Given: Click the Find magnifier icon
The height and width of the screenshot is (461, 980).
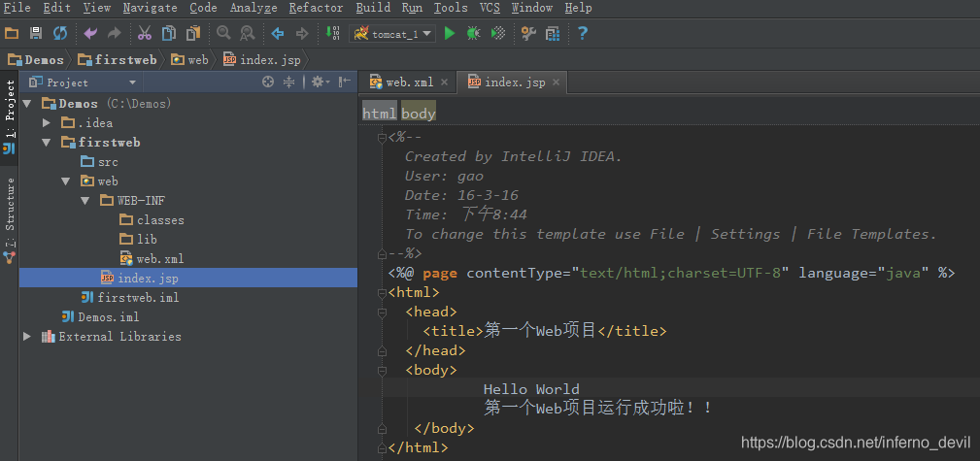Looking at the screenshot, I should 223,34.
